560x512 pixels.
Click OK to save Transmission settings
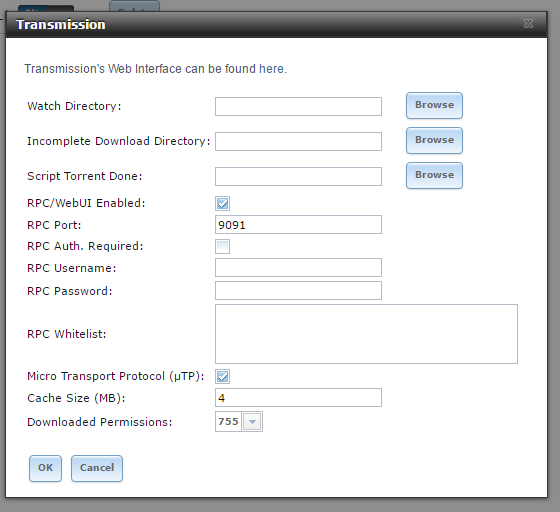click(x=45, y=468)
